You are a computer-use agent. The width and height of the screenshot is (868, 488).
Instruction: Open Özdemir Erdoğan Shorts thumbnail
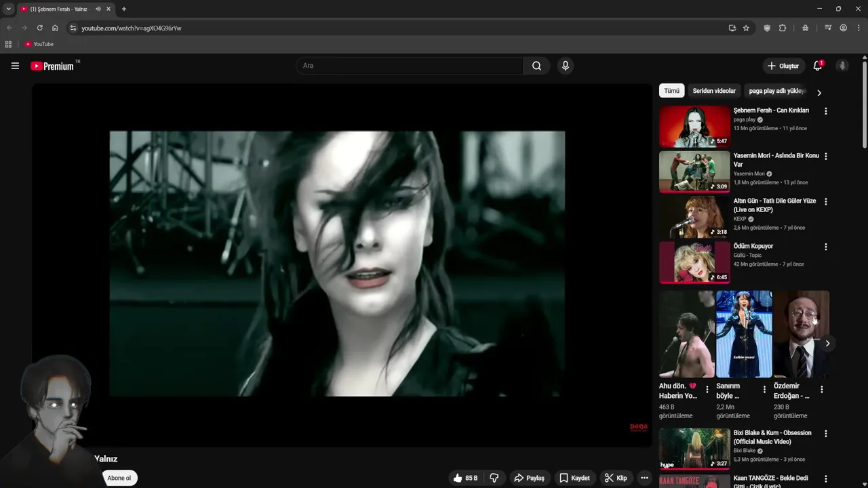(x=802, y=334)
